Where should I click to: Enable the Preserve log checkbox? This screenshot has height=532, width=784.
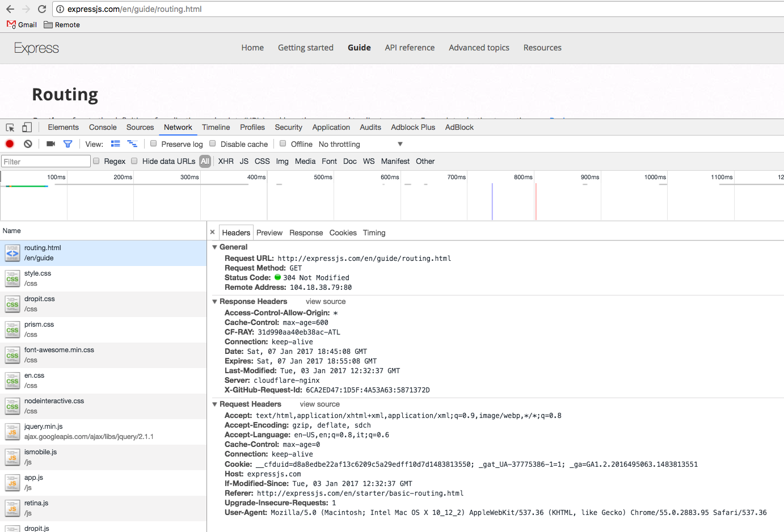[154, 143]
